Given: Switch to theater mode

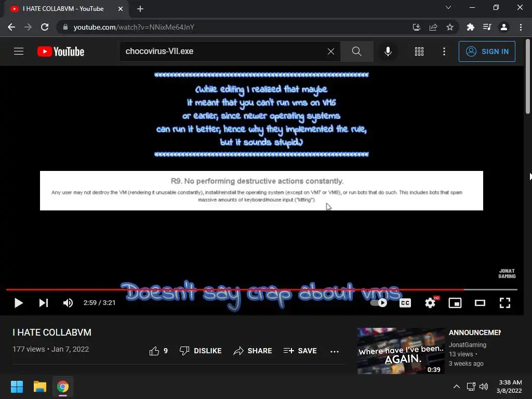Looking at the screenshot, I should [480, 303].
